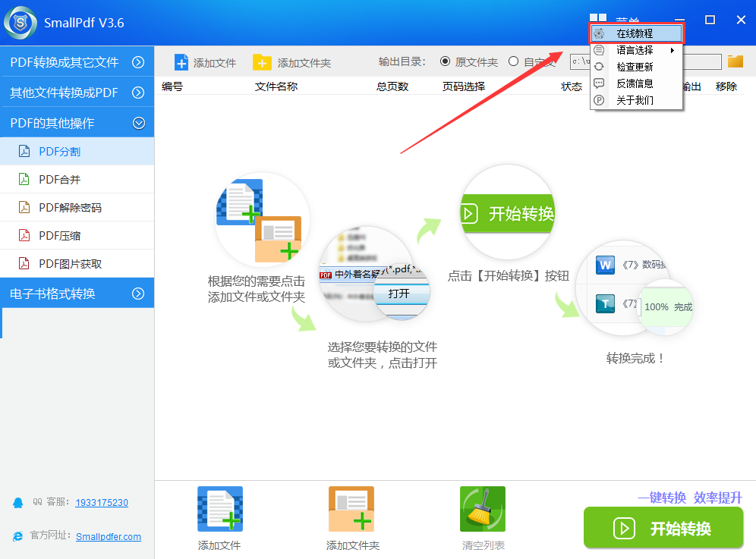Click the large Add File icon at bottom
Image resolution: width=756 pixels, height=559 pixels.
[x=219, y=509]
